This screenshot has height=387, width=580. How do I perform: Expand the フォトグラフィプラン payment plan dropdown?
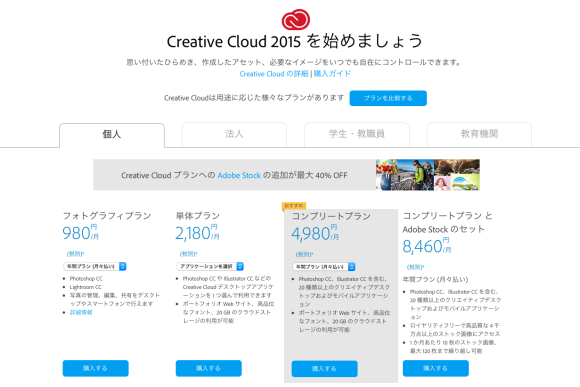[95, 266]
